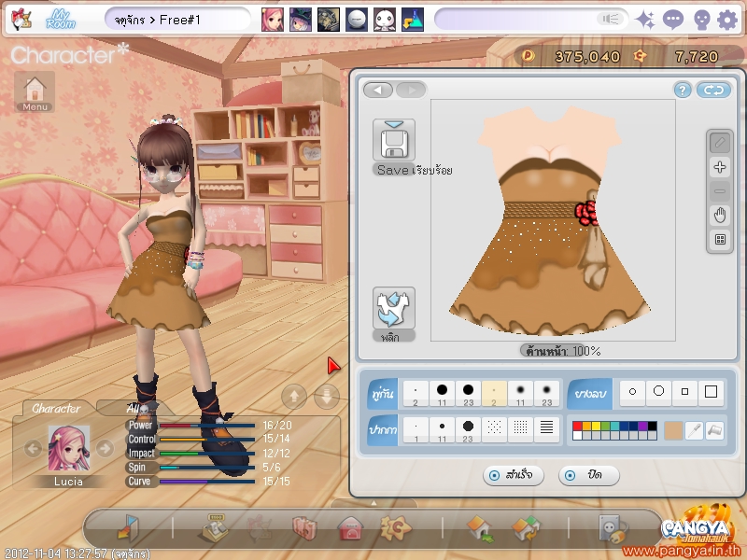This screenshot has height=560, width=747.
Task: Select soft brush size 23
Action: click(x=546, y=393)
